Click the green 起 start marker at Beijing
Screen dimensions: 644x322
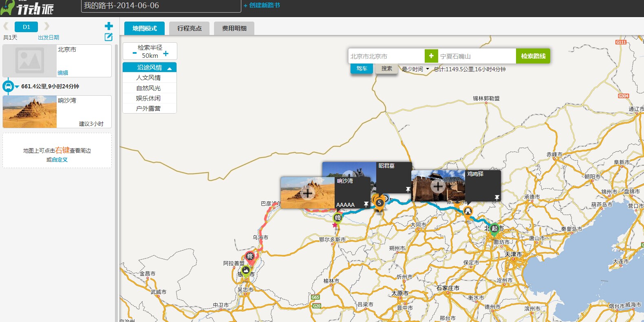pyautogui.click(x=494, y=229)
